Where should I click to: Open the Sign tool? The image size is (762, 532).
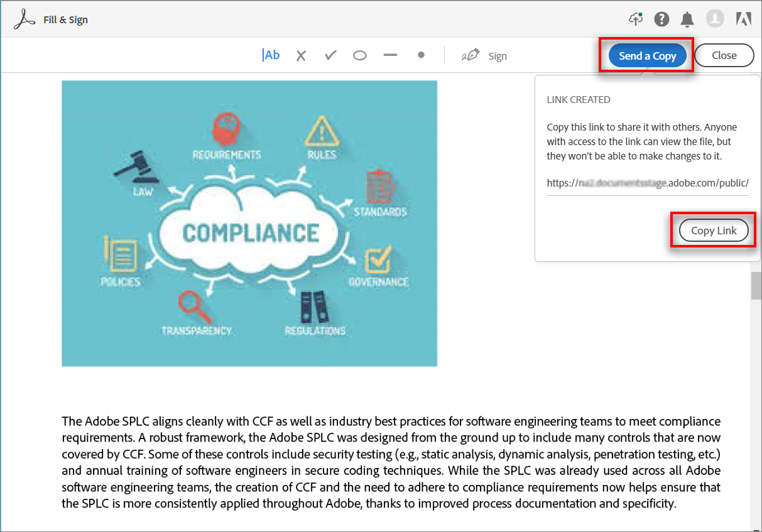(x=484, y=56)
